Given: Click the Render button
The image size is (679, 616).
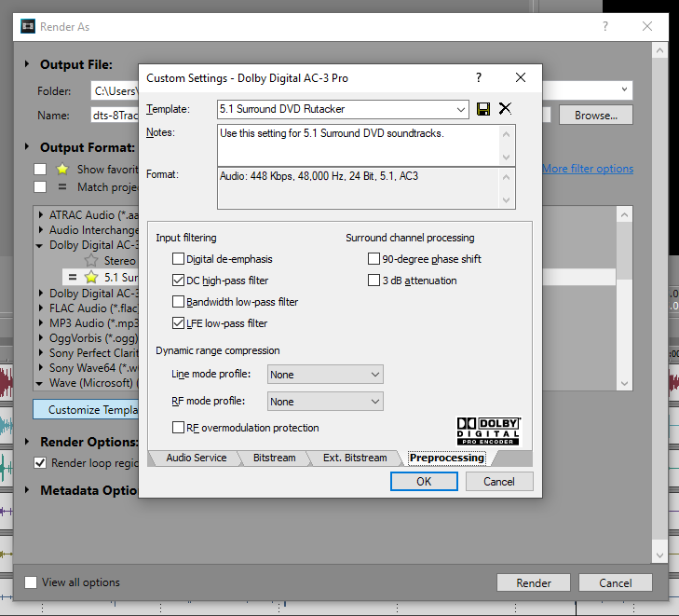Looking at the screenshot, I should coord(533,583).
